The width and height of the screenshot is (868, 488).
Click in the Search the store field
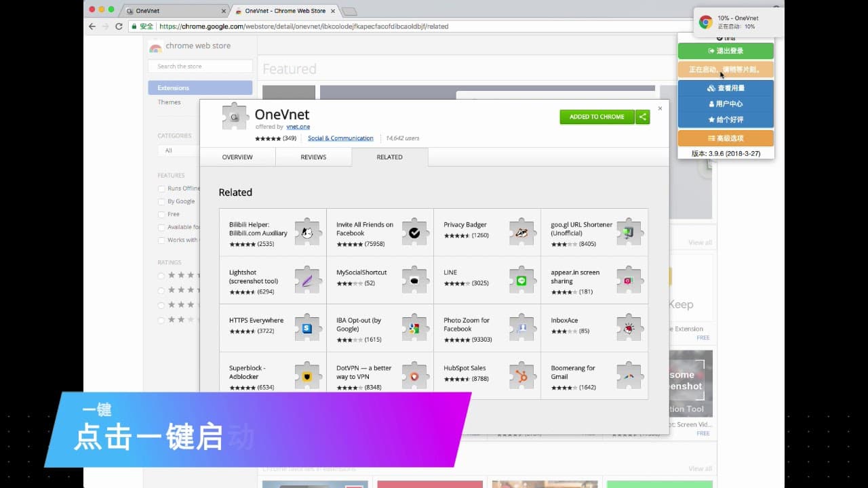(200, 66)
